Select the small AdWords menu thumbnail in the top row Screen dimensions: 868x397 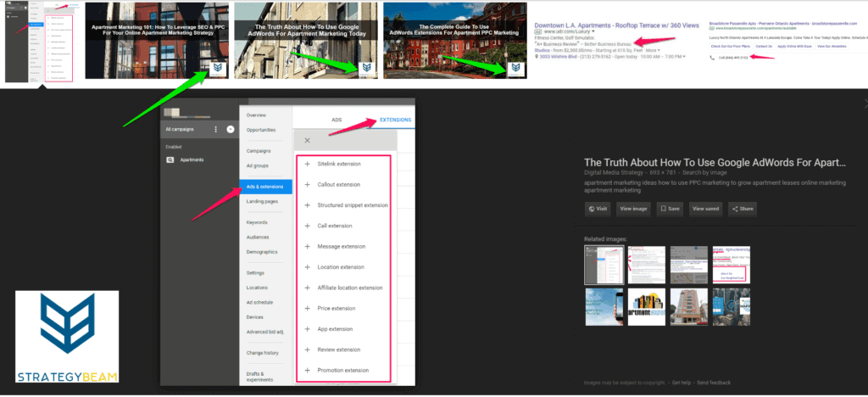(42, 42)
